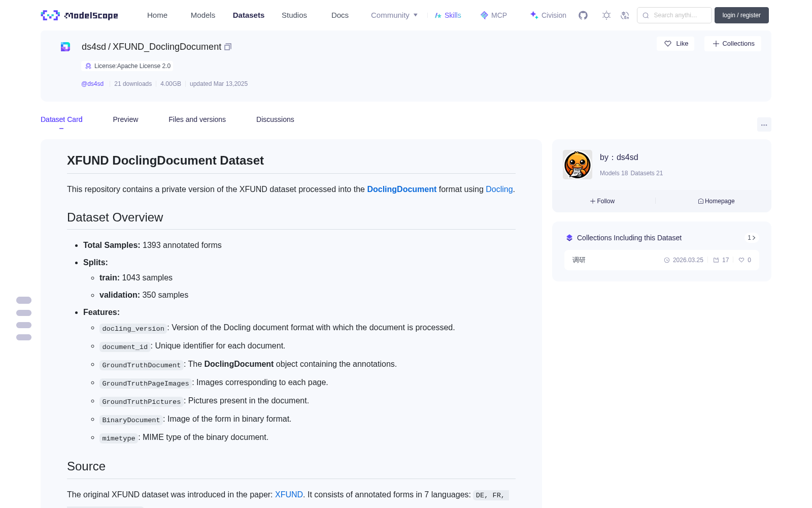Click the collections stack icon
Image resolution: width=812 pixels, height=508 pixels.
[x=569, y=238]
